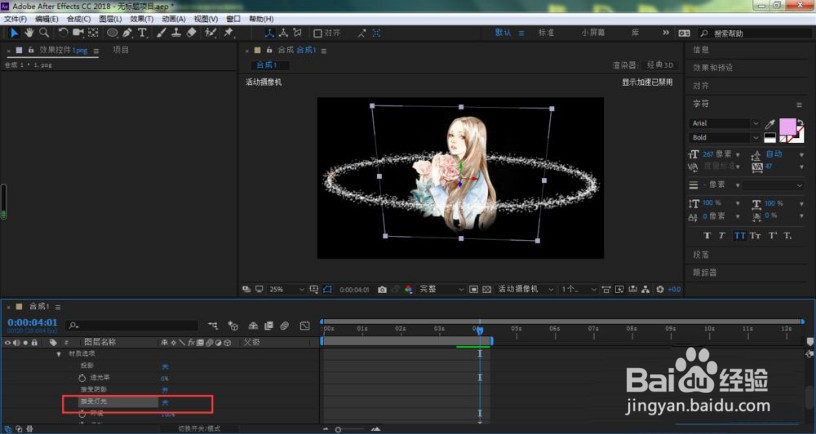Screen dimensions: 816x434
Task: Expand the 效果和预设 panel
Action: (x=712, y=68)
